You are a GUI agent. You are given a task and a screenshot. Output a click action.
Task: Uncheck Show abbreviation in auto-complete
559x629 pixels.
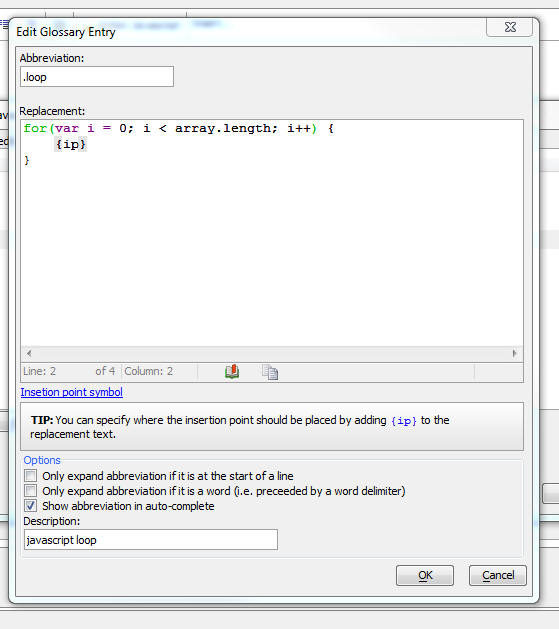(x=30, y=506)
